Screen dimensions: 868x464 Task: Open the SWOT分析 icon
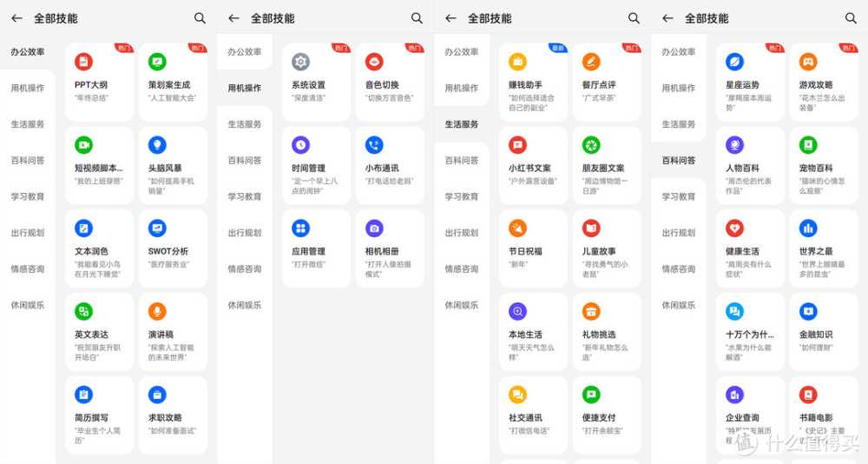pyautogui.click(x=157, y=229)
